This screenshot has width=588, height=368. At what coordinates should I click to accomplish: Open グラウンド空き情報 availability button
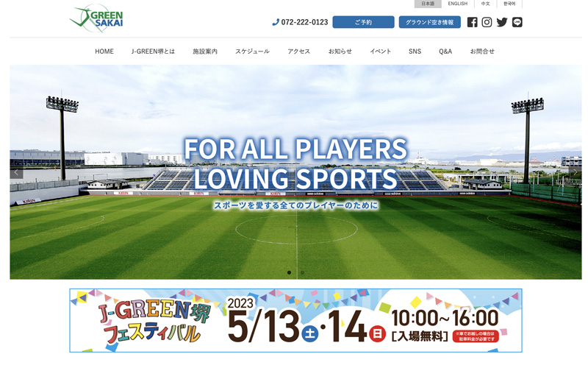coord(429,22)
